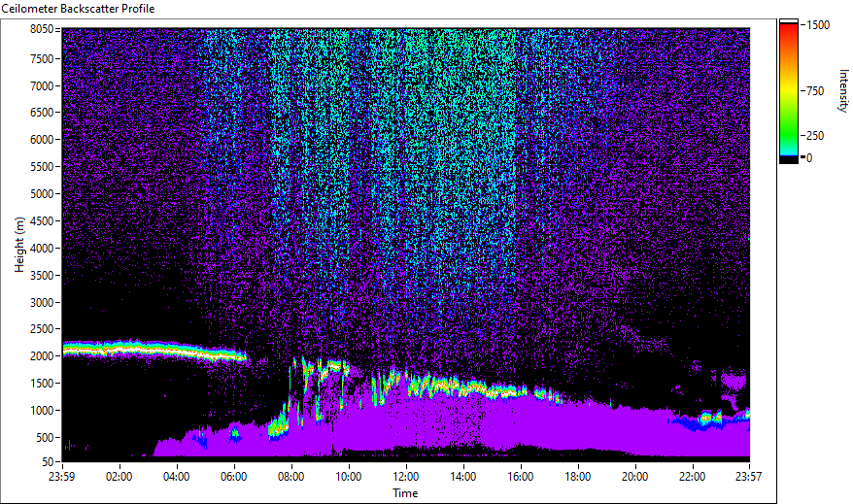The image size is (853, 504).
Task: Click the 23:59 start time label
Action: click(x=61, y=477)
